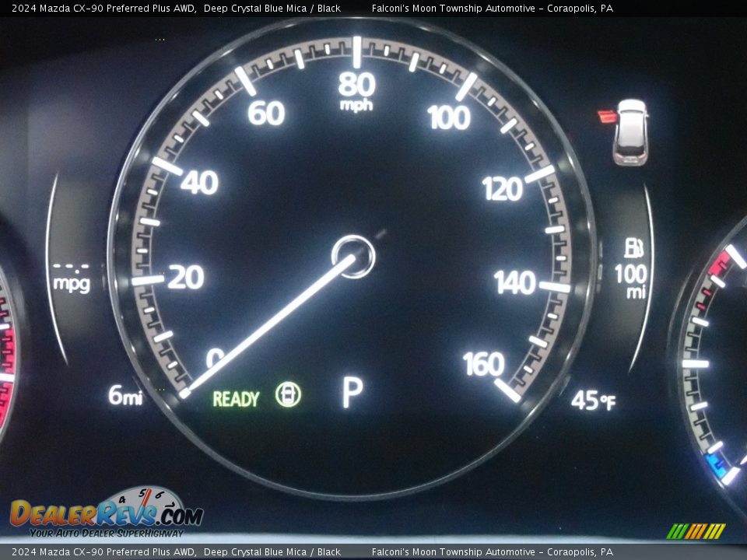Click the mpg fuel economy label
This screenshot has width=747, height=560.
72,283
